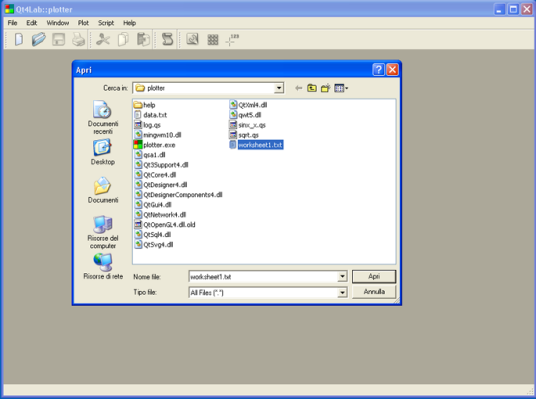This screenshot has width=536, height=399.
Task: Select file plotter.exe
Action: click(x=155, y=145)
